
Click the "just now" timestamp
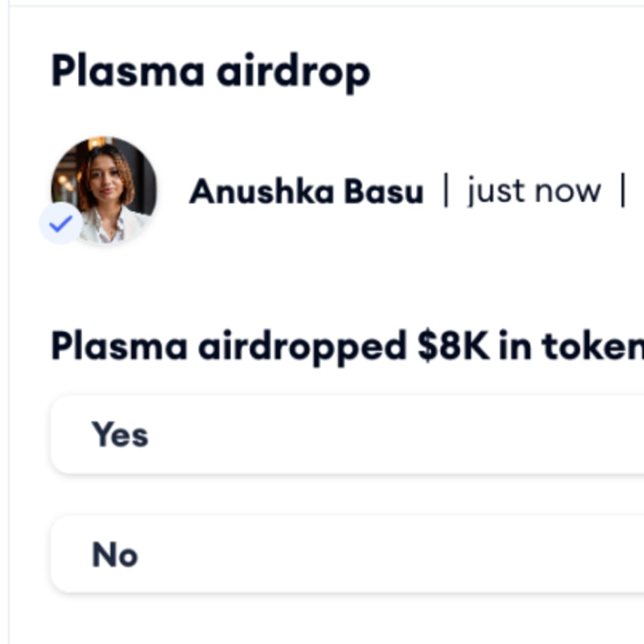[x=534, y=191]
